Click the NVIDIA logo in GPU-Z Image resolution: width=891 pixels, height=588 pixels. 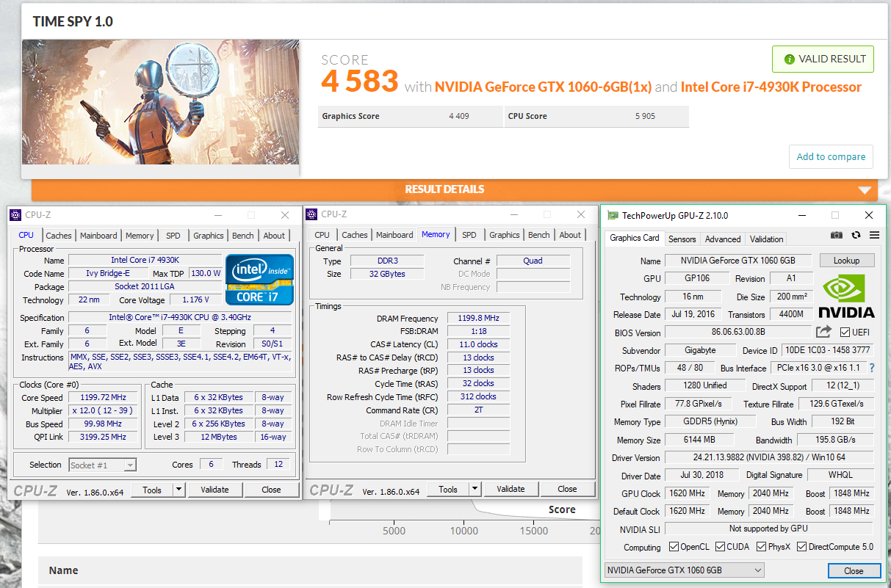tap(846, 295)
